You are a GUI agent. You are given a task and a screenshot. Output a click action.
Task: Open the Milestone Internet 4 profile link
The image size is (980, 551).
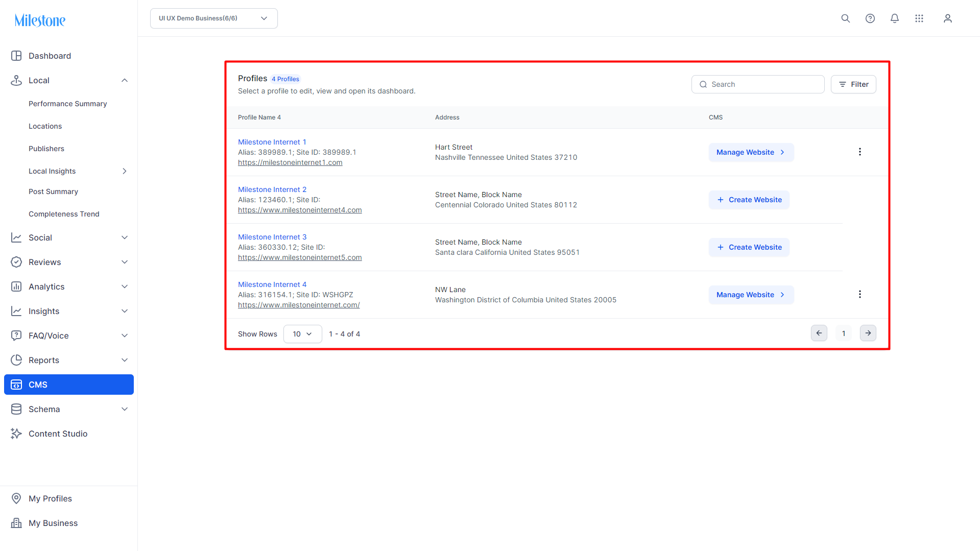click(x=272, y=284)
